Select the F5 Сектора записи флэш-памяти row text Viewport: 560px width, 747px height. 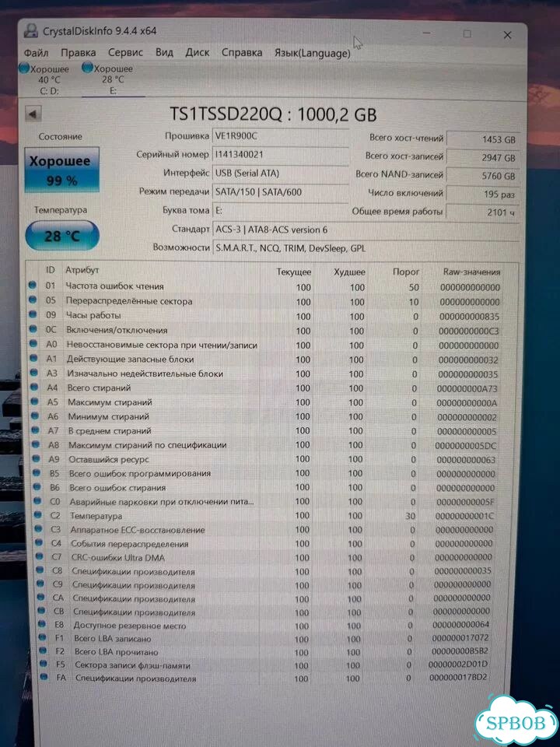point(132,665)
